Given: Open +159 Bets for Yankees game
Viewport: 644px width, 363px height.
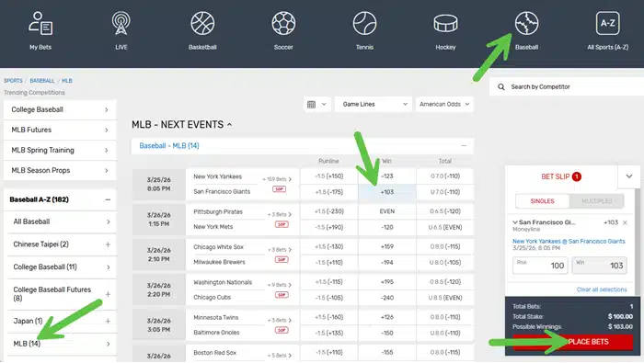Looking at the screenshot, I should pos(277,179).
